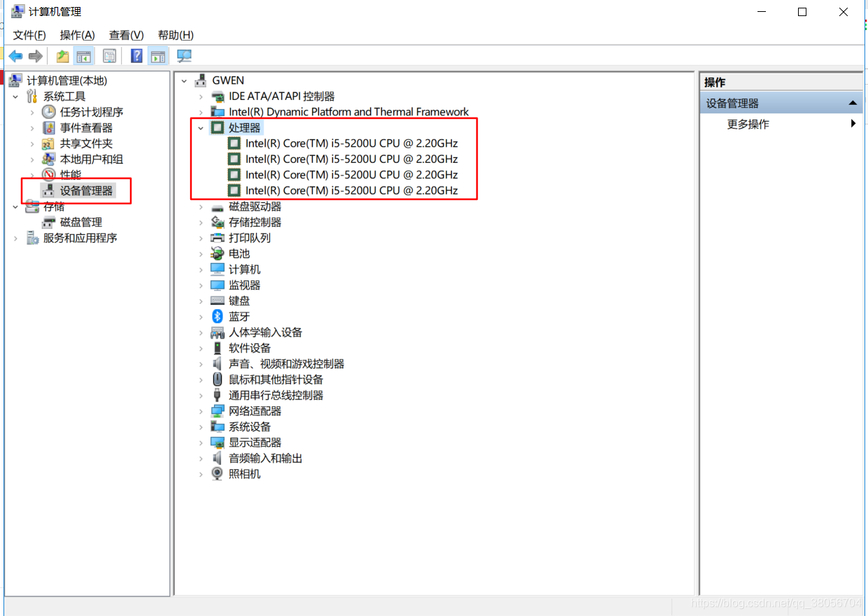
Task: Toggle the Show/Hide Action Pane toolbar icon
Action: [158, 56]
